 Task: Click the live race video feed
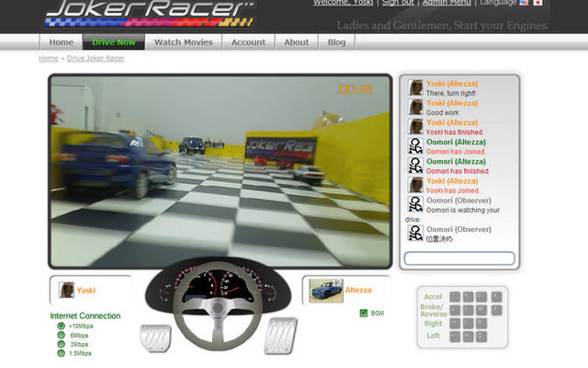(220, 171)
